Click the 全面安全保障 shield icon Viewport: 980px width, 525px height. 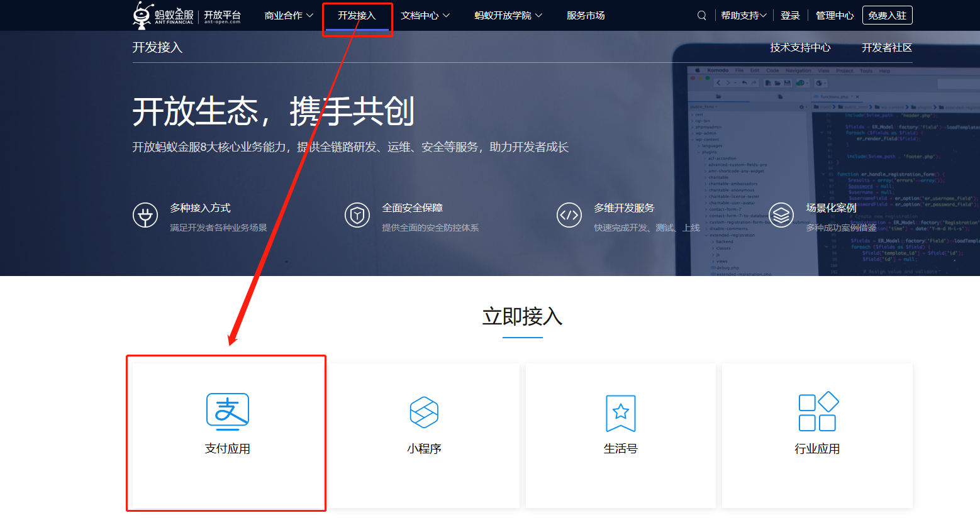(x=357, y=216)
